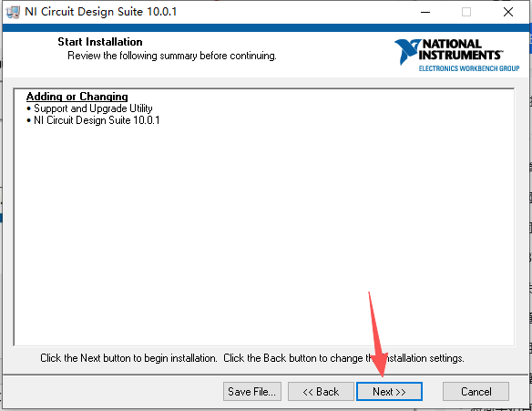Select the 'Support and Upgrade Utility' entry
The image size is (532, 411).
(93, 108)
